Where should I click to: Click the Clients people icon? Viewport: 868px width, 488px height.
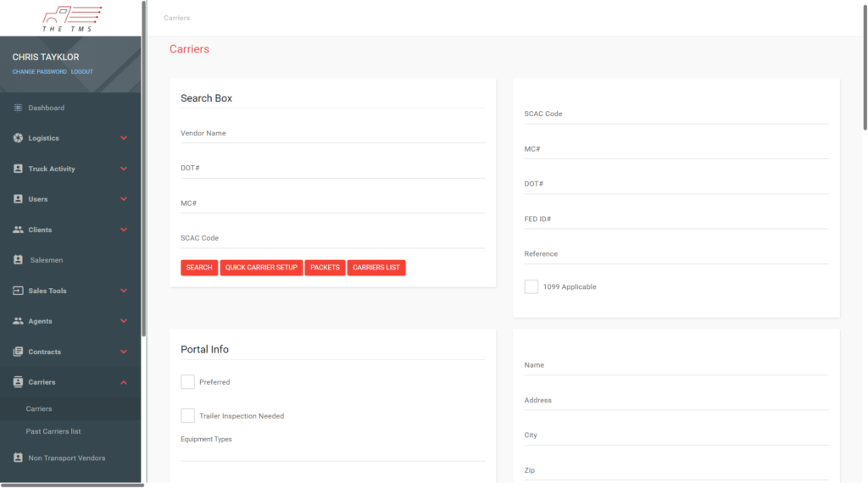point(18,230)
